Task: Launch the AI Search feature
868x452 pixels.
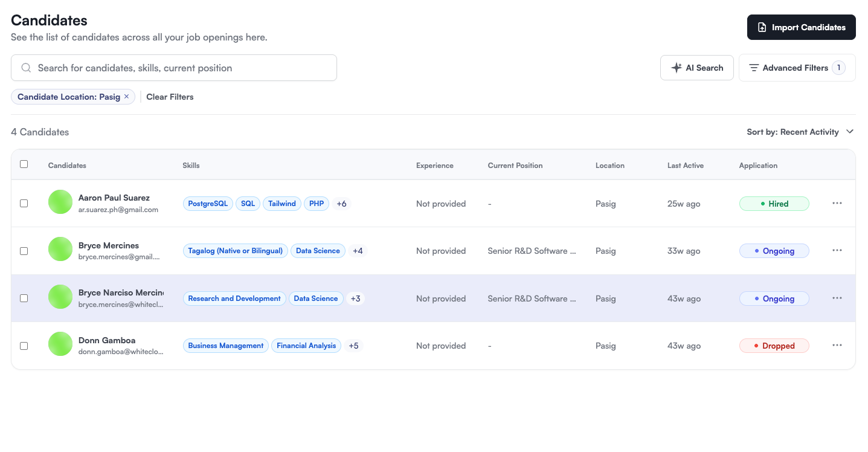Action: tap(696, 68)
